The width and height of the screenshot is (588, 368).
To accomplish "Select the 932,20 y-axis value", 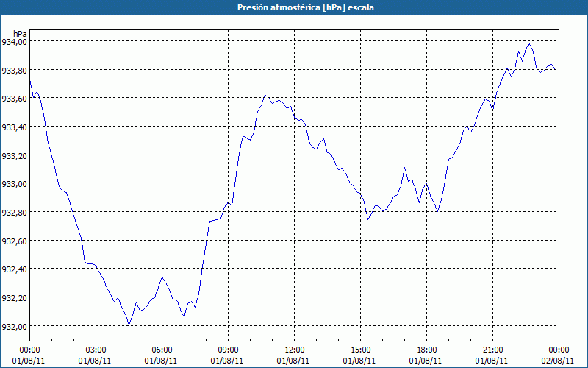I will point(14,298).
